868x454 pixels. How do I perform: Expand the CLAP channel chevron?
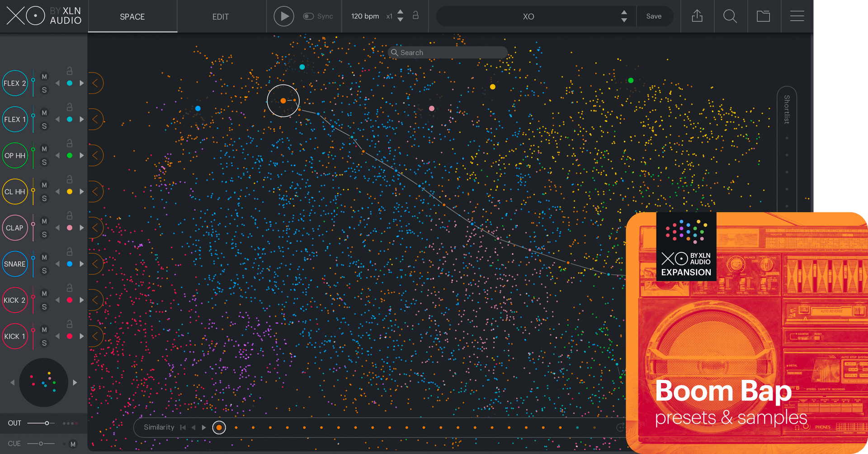coord(95,228)
